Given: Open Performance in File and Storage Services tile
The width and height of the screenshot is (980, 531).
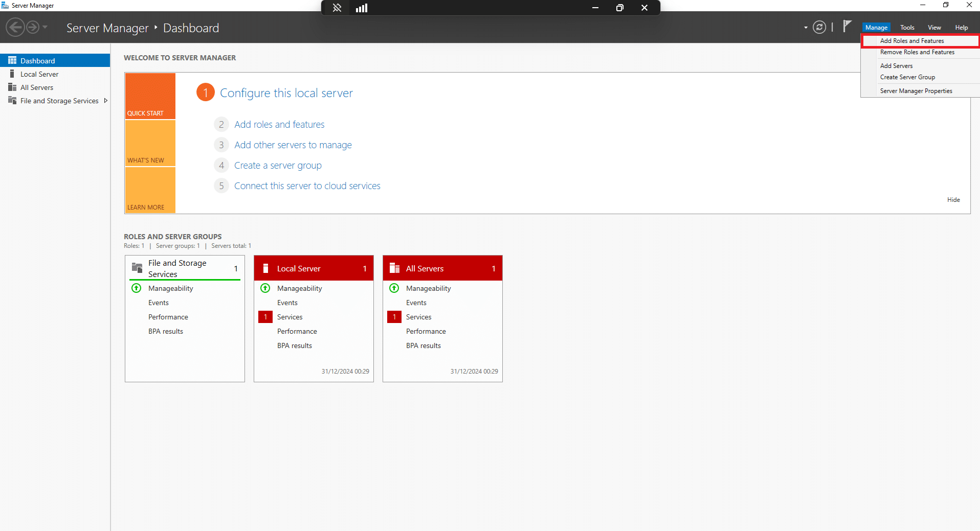Looking at the screenshot, I should (168, 317).
